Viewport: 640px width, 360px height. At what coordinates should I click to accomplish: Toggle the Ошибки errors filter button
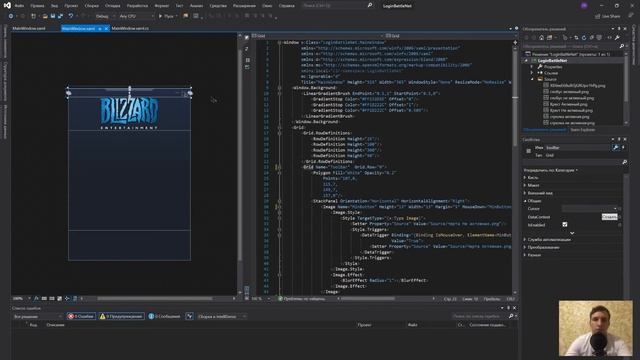point(81,316)
